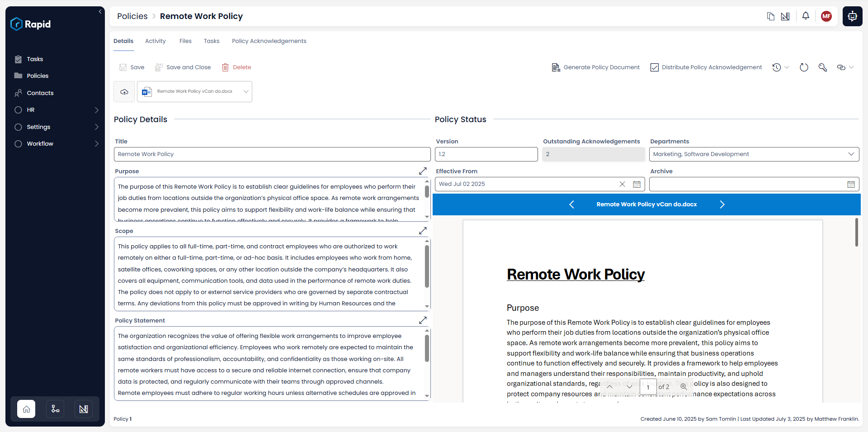Click the Version field
The width and height of the screenshot is (868, 432).
click(x=486, y=154)
